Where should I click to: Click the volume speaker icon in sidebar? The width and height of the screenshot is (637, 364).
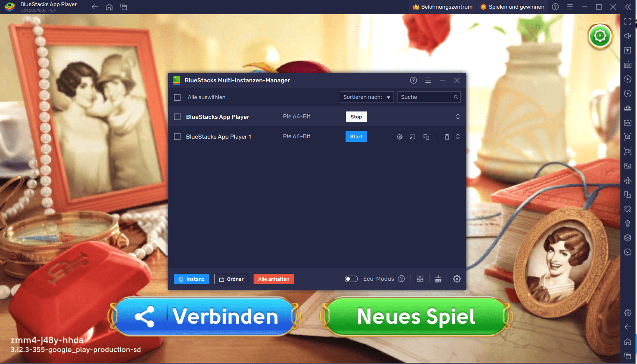628,36
